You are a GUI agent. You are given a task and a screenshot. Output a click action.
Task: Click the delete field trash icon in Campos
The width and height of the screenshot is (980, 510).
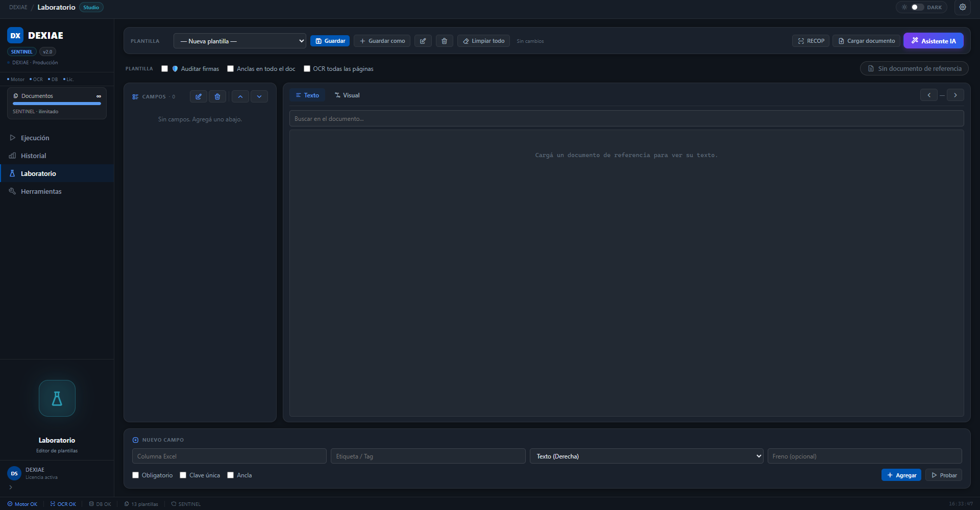217,96
